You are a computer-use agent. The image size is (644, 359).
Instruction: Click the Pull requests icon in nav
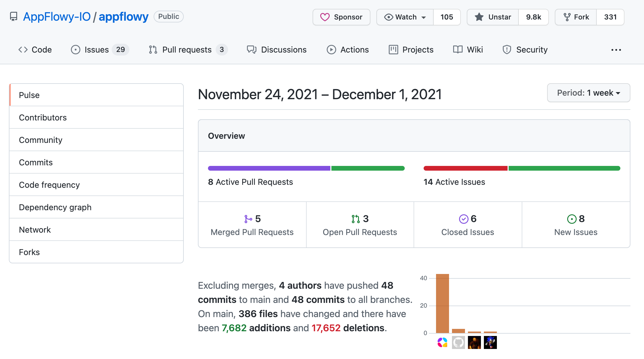(153, 50)
